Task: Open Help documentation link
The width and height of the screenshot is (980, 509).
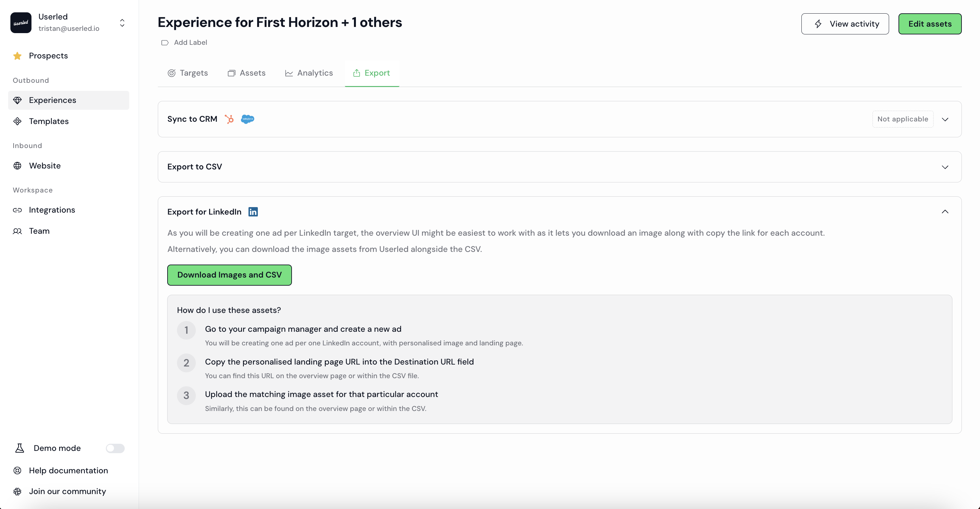Action: pyautogui.click(x=69, y=471)
